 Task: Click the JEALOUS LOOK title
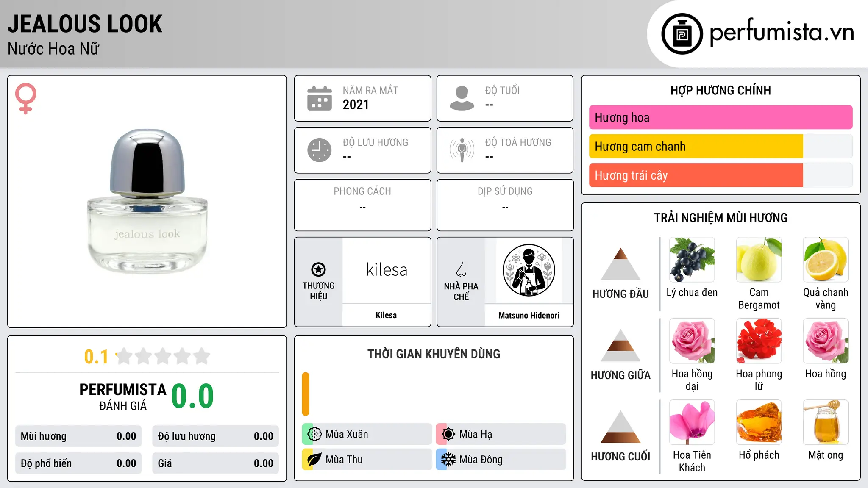coord(85,24)
